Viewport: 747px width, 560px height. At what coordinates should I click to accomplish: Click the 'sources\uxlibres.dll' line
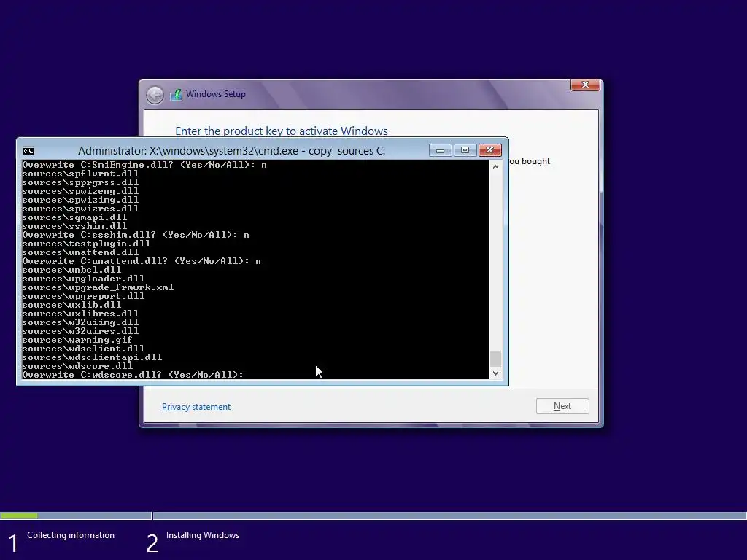(80, 314)
